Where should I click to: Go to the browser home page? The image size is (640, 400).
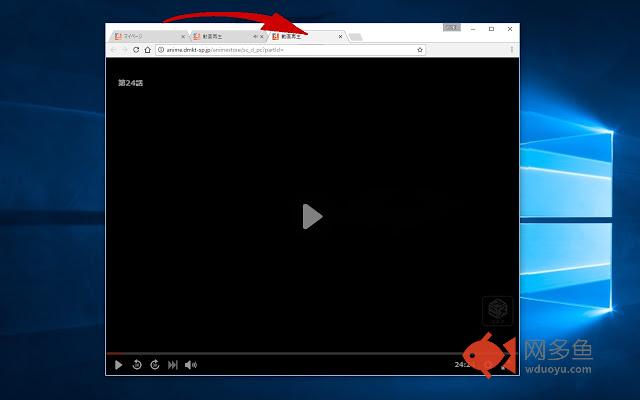point(148,50)
